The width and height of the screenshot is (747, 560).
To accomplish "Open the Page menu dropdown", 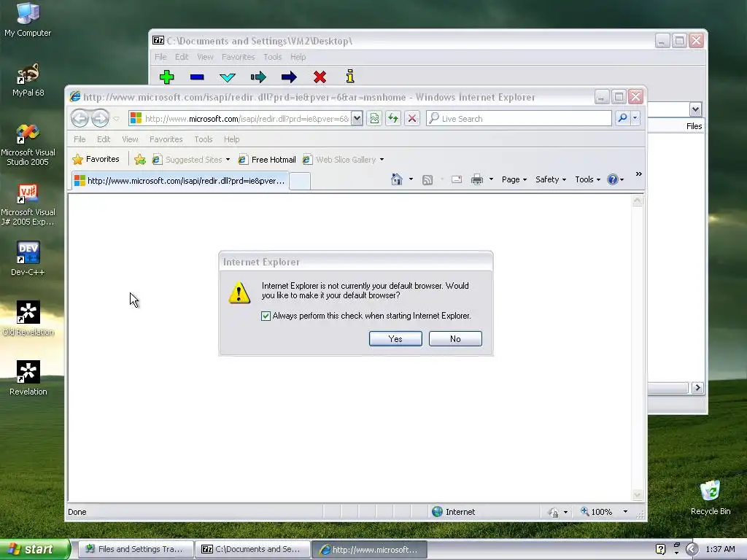I will point(514,179).
